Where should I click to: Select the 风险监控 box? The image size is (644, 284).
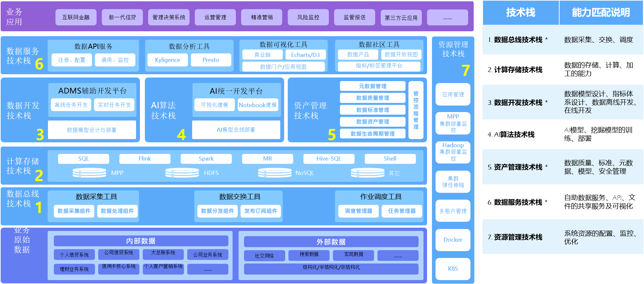308,17
